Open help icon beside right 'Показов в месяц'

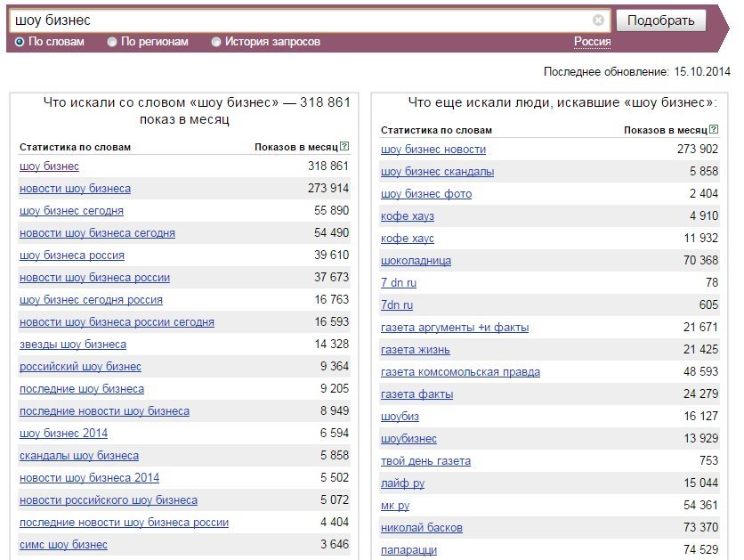point(714,129)
